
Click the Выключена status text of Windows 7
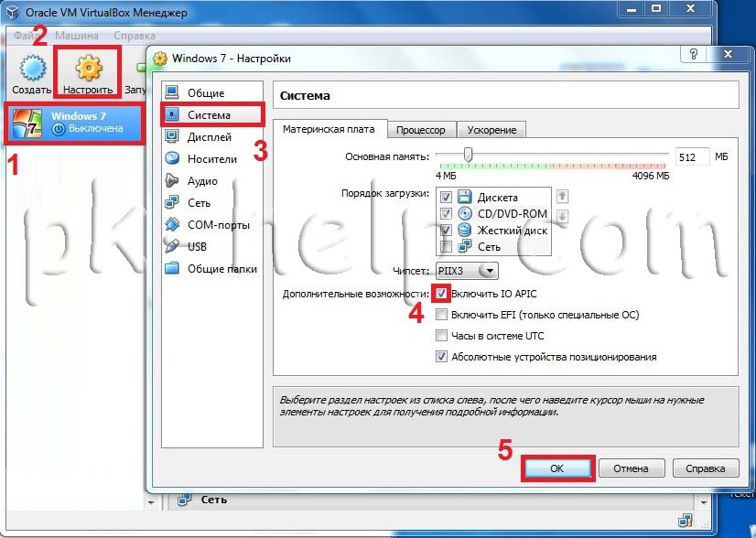click(x=95, y=128)
